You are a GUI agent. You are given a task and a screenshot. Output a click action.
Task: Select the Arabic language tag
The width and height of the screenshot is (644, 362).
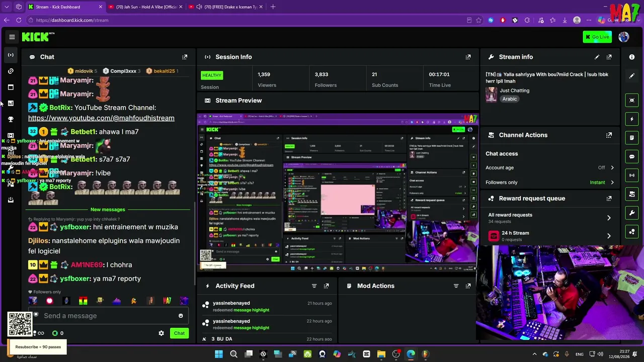[509, 99]
